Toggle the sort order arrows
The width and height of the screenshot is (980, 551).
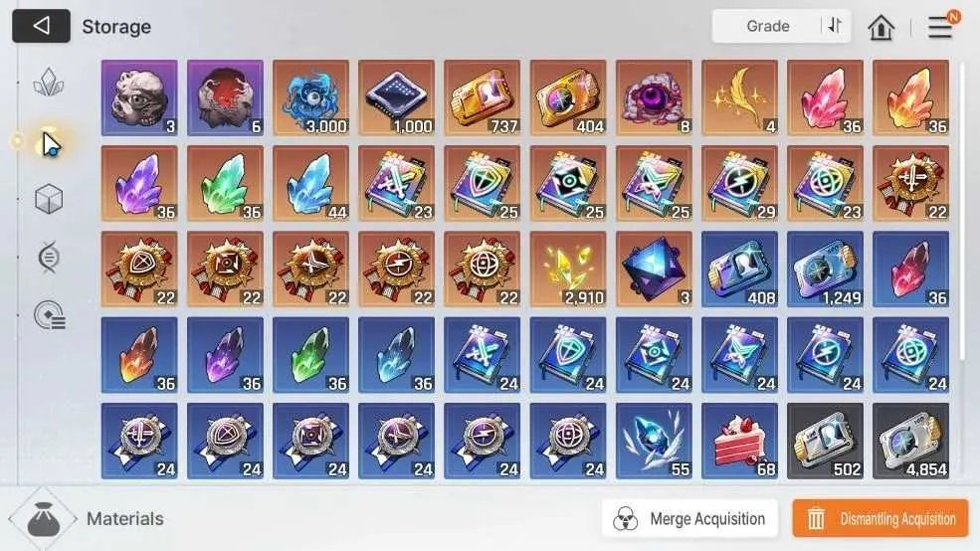click(835, 26)
